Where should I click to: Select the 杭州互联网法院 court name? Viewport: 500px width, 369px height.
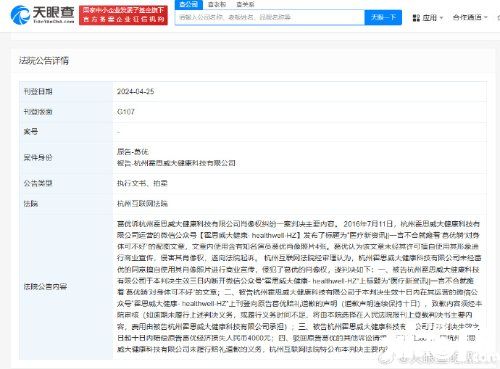[142, 204]
